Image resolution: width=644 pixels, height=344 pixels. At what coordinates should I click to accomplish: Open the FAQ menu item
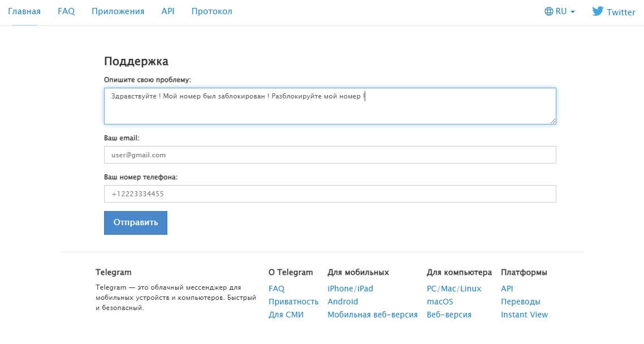tap(66, 11)
